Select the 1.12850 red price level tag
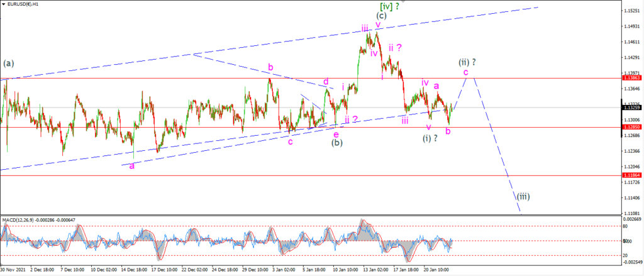644x276 pixels. (631, 128)
